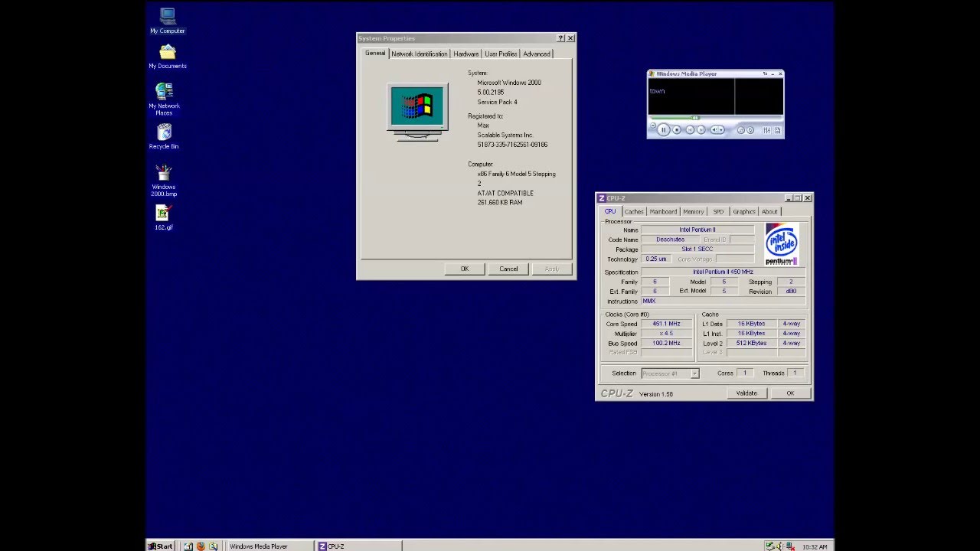980x551 pixels.
Task: Click Cancel in System Properties
Action: coord(508,269)
